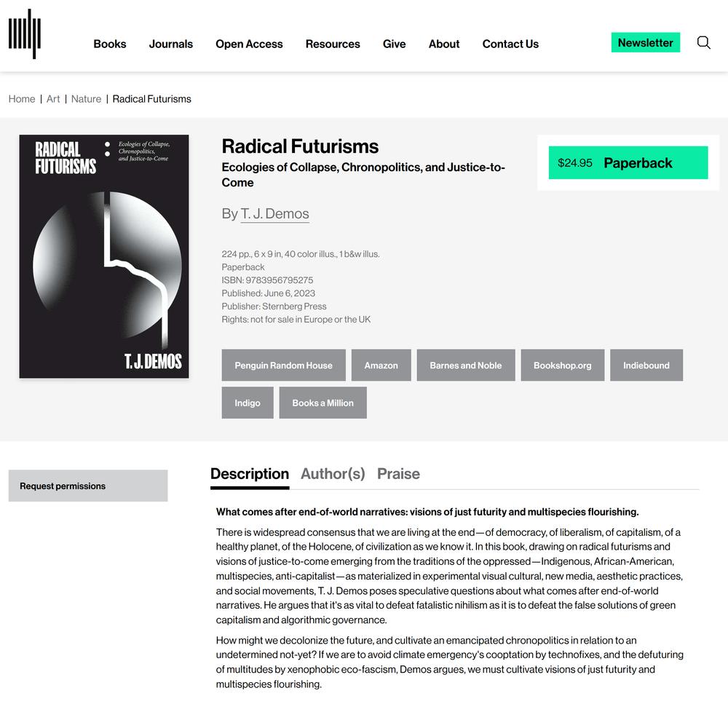Buy from Indiebound

(x=646, y=365)
